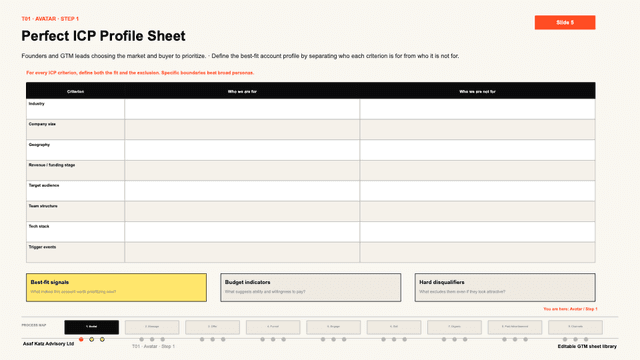Select the black '1. Avatar' process step
Viewport: 640px width, 360px height.
pos(91,327)
